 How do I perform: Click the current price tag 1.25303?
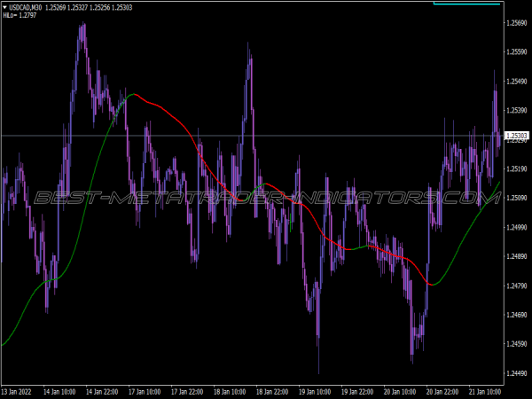(517, 136)
